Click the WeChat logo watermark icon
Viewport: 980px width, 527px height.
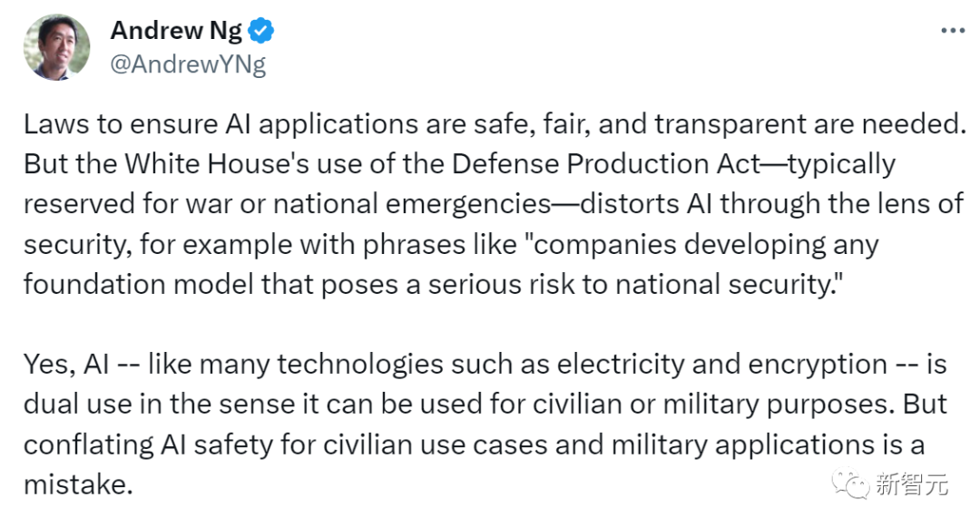coord(850,483)
